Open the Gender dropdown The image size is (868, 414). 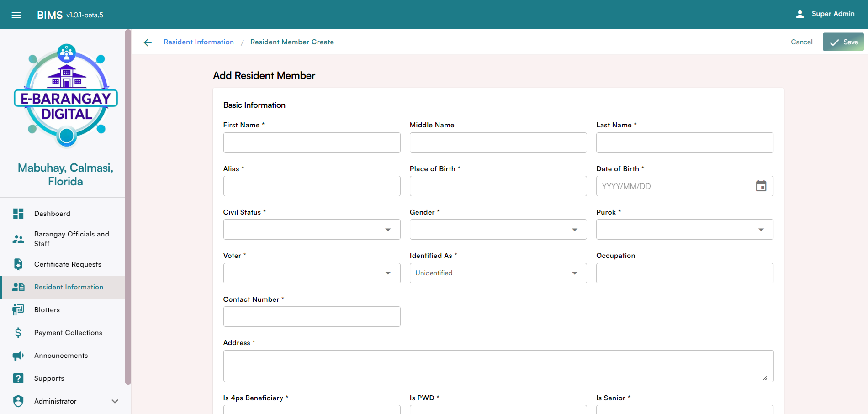tap(498, 230)
